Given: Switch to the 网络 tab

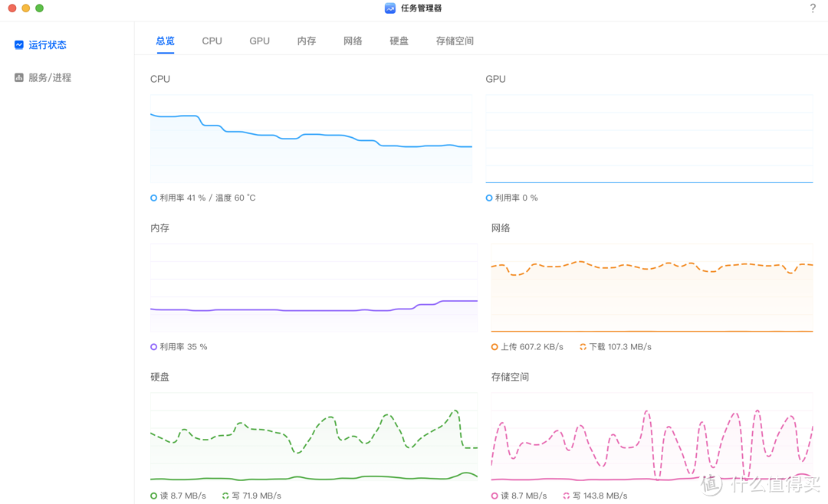Looking at the screenshot, I should point(353,41).
